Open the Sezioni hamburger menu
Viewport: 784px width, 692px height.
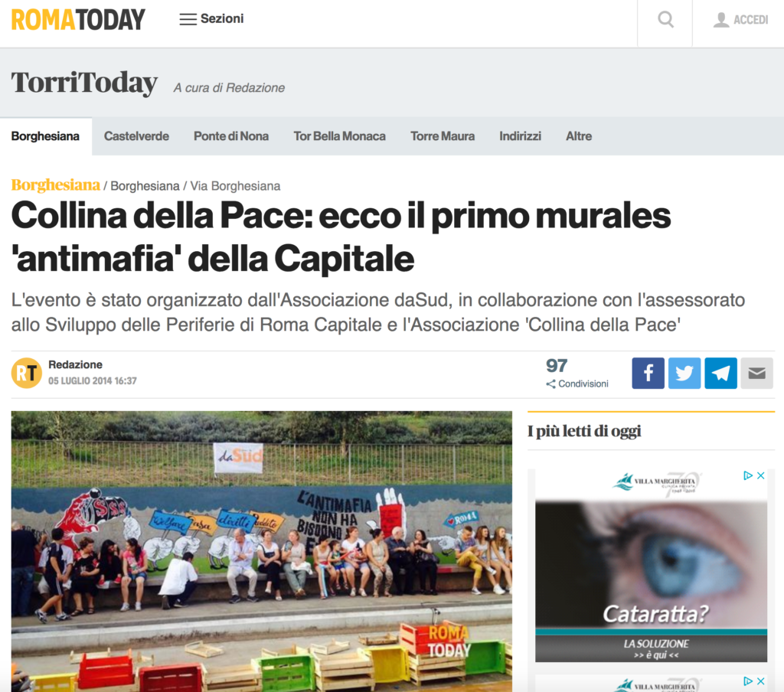coord(211,19)
